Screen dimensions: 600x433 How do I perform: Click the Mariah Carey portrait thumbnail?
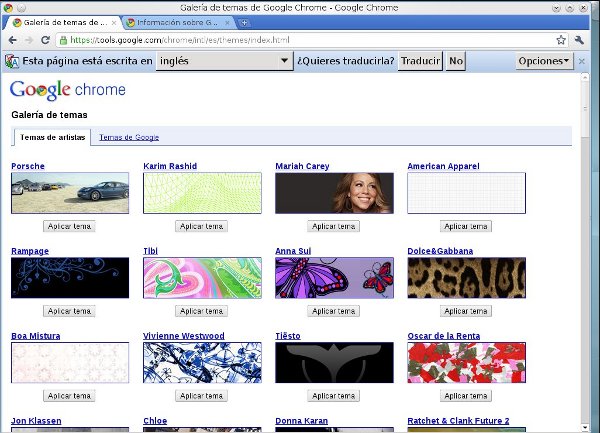coord(334,193)
